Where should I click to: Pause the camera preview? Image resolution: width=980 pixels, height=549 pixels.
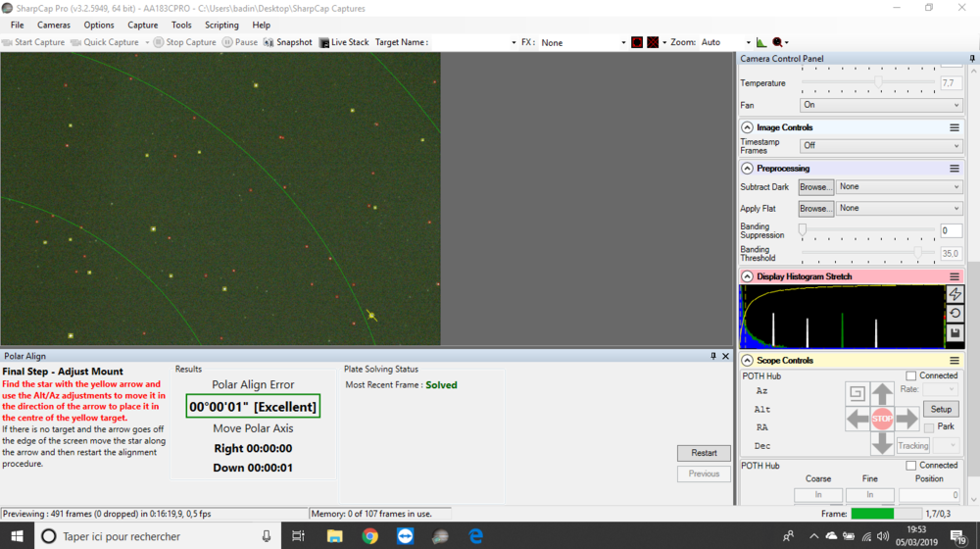click(x=240, y=42)
